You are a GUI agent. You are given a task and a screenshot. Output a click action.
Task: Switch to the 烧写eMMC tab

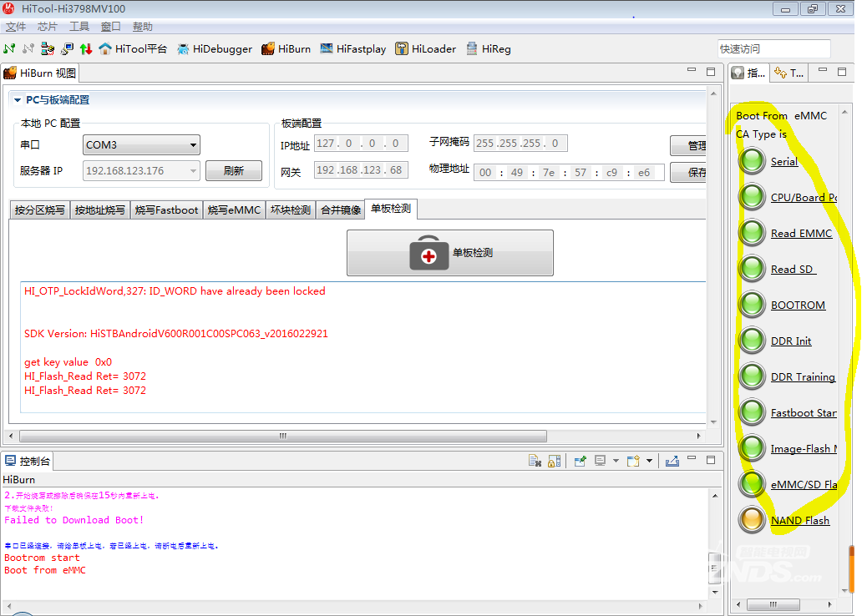[234, 210]
